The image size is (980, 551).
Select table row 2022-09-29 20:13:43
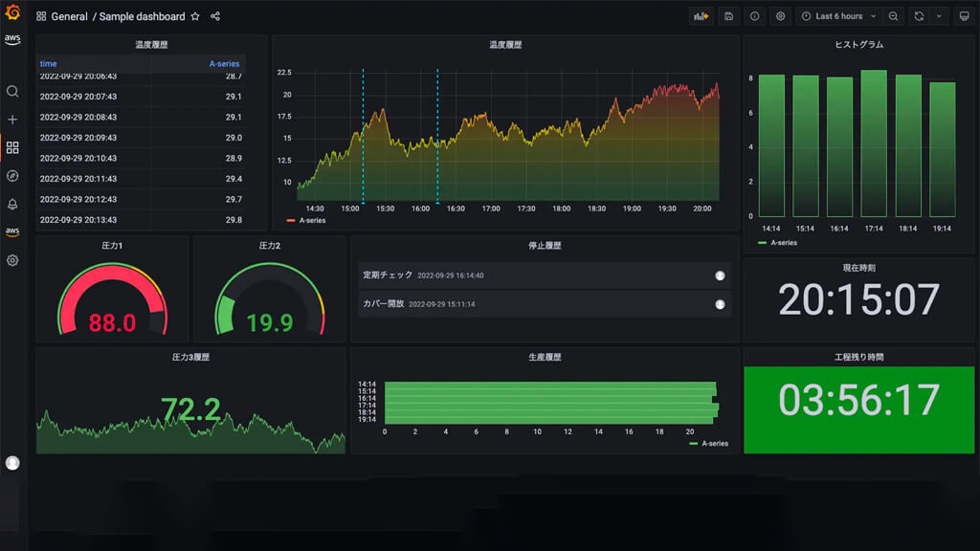click(x=142, y=220)
